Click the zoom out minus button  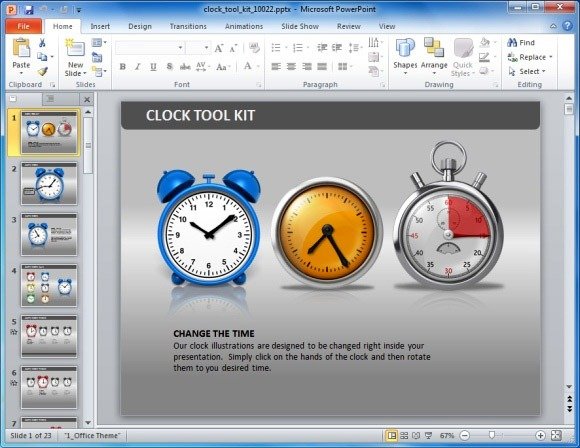coord(464,435)
